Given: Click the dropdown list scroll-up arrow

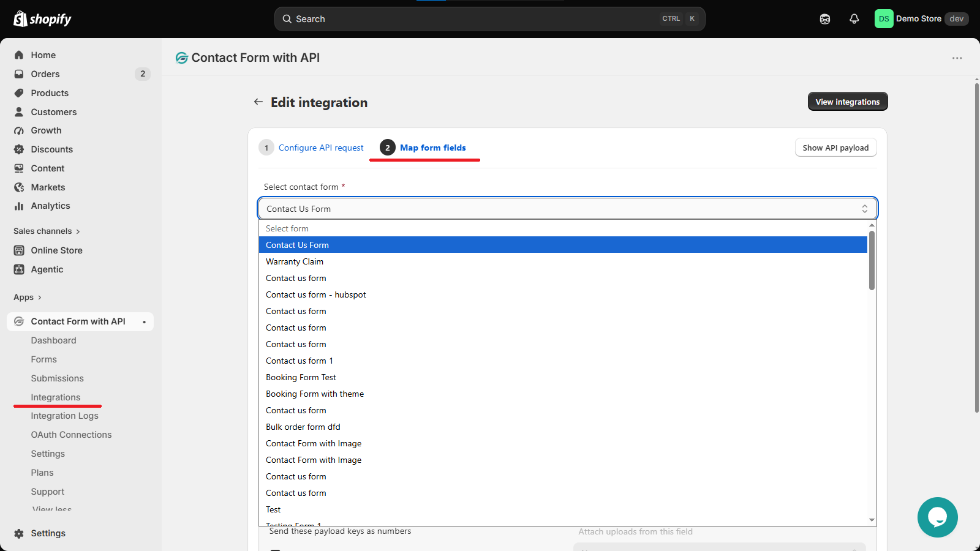Looking at the screenshot, I should [x=872, y=225].
